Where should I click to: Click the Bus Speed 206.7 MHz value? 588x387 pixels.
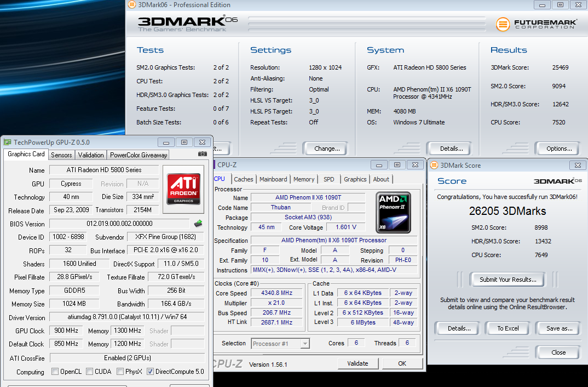pos(276,312)
